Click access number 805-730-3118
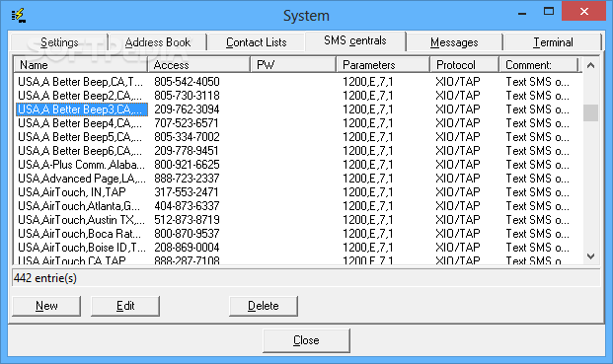 pos(187,96)
